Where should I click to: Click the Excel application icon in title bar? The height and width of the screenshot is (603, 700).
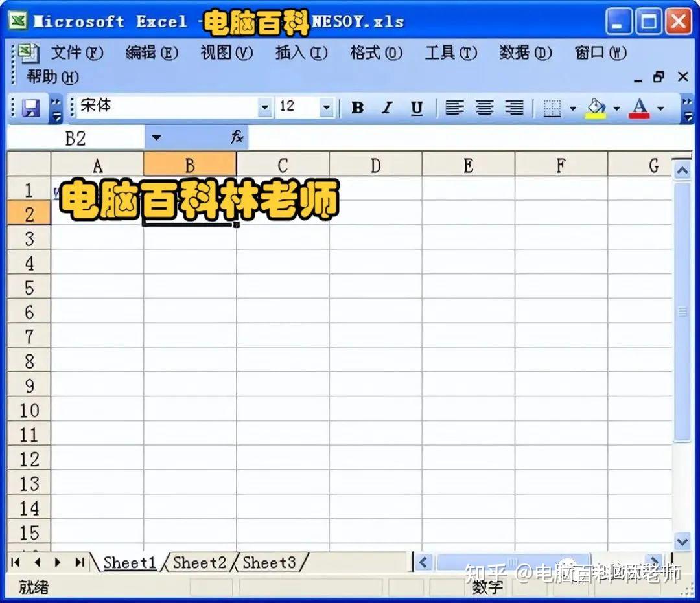pos(19,21)
